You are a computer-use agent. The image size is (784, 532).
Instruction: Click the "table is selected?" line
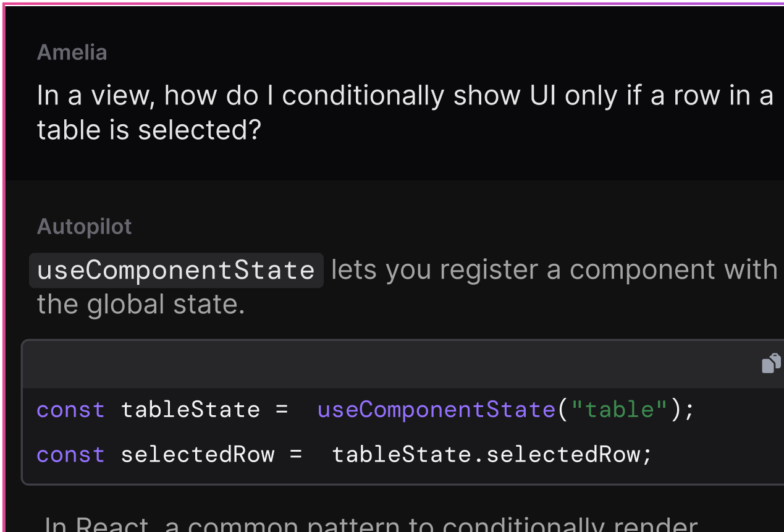click(x=149, y=130)
